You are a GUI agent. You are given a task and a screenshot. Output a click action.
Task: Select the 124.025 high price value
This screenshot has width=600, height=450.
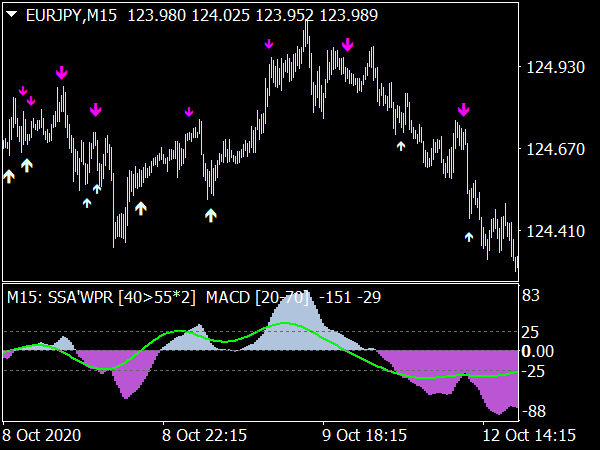coord(220,16)
